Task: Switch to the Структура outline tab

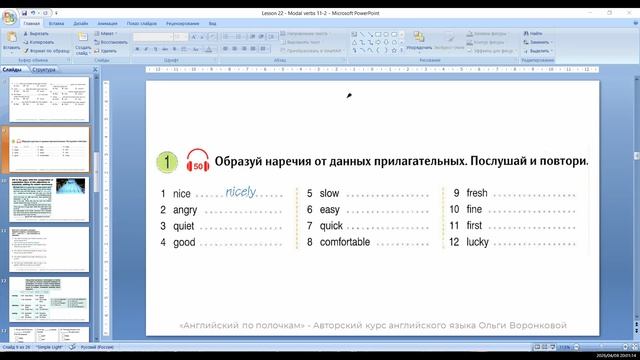Action: tap(44, 70)
